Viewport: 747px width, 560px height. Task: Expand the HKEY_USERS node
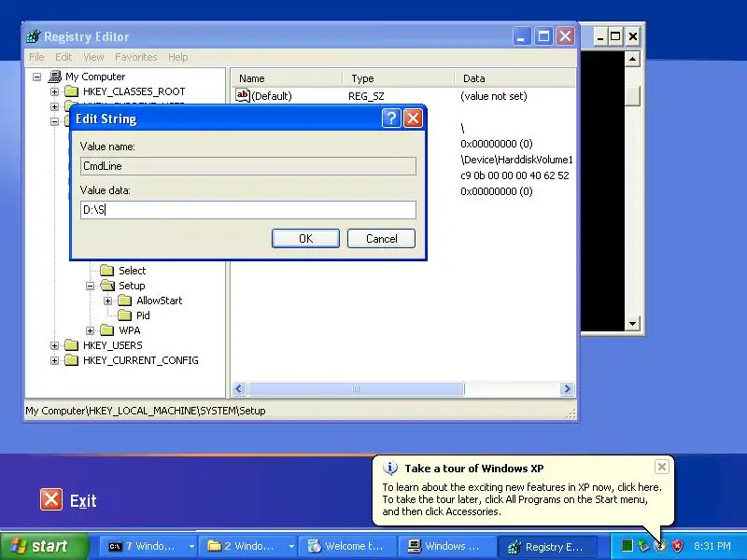55,345
